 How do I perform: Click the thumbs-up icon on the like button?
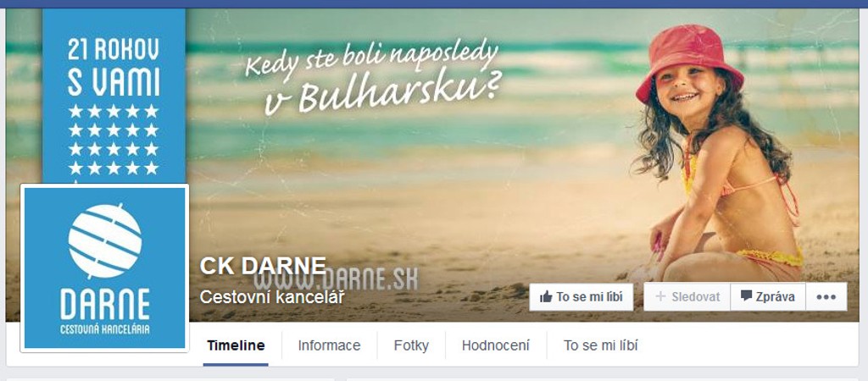[546, 297]
